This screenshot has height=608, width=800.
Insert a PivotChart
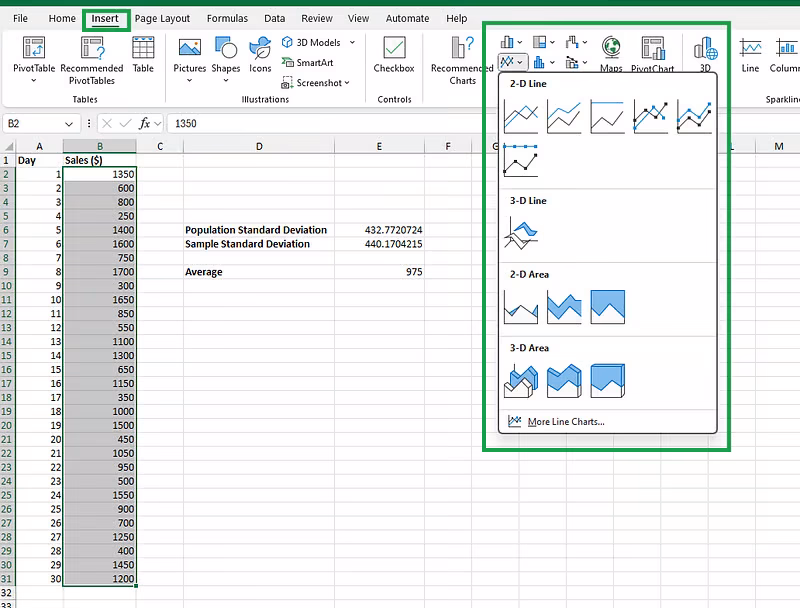click(652, 48)
